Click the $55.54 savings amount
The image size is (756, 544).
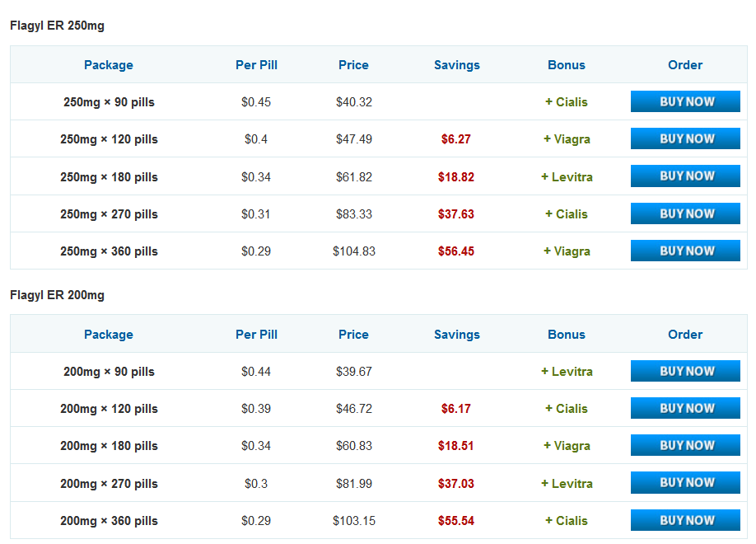[456, 521]
